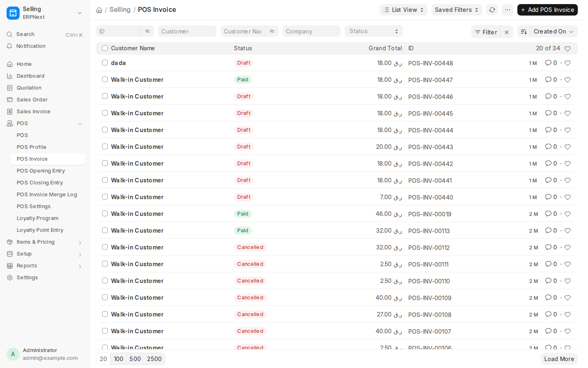
Task: Check the box for invoice POS-INV-00445
Action: point(105,113)
